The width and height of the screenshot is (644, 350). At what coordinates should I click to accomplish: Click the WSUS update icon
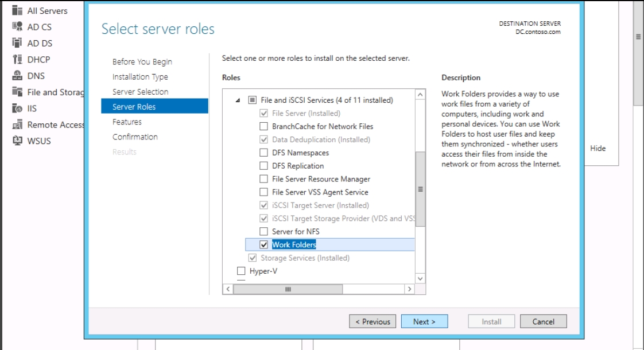coord(17,141)
